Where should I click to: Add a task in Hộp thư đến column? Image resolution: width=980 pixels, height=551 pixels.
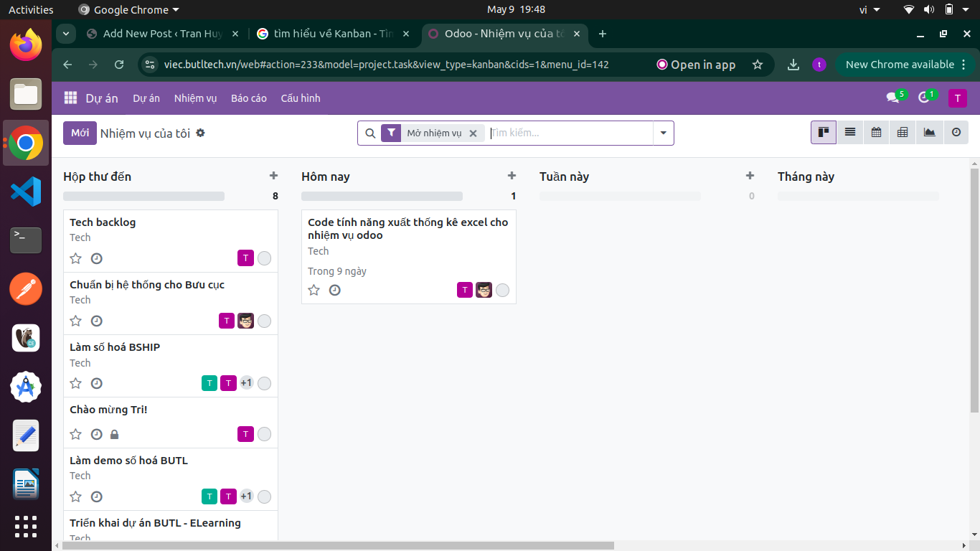[273, 176]
